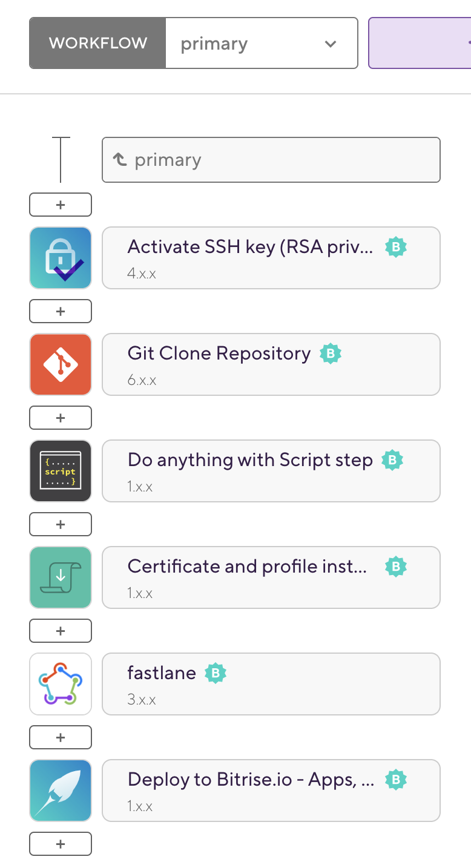This screenshot has height=868, width=471.
Task: Click the Deploy to Bitrise.io feather icon
Action: point(61,791)
